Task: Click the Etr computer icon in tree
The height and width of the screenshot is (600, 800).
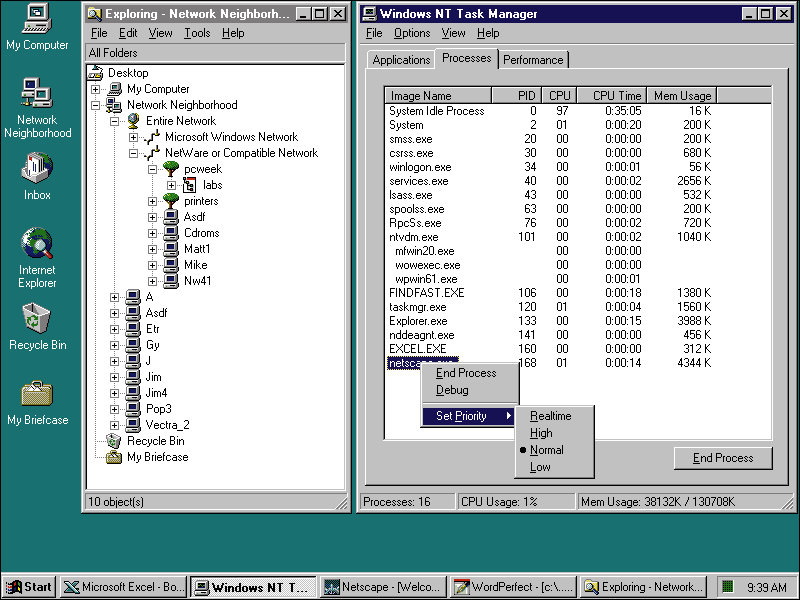Action: 133,329
